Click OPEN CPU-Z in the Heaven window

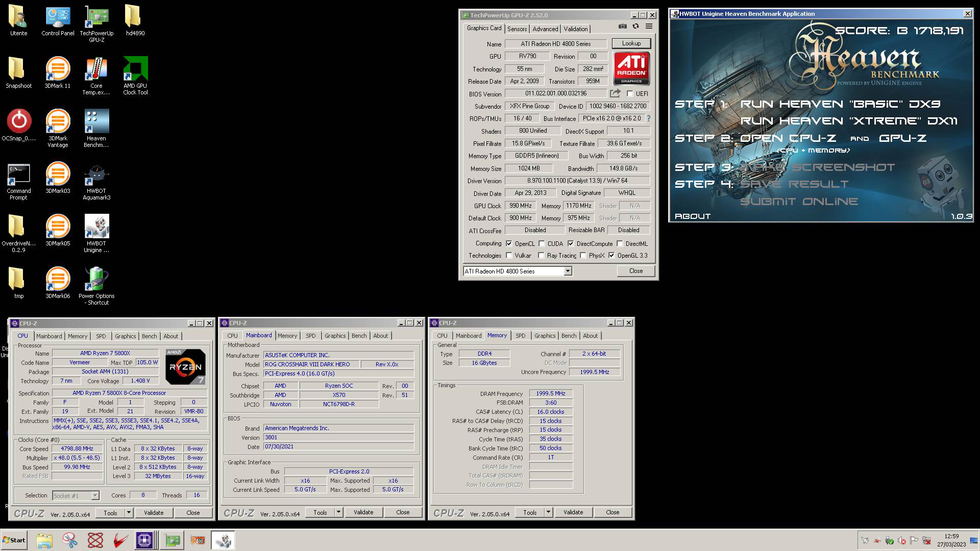click(x=788, y=138)
